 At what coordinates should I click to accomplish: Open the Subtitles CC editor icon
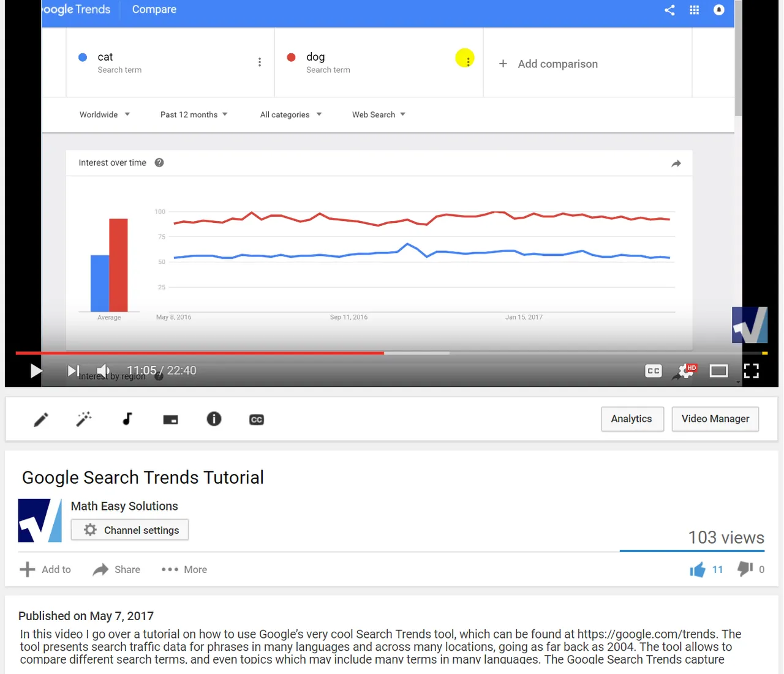click(x=257, y=419)
